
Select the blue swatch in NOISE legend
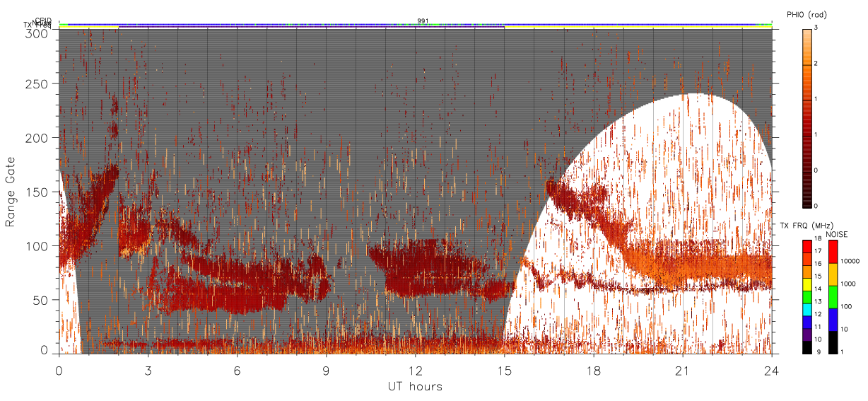833,320
